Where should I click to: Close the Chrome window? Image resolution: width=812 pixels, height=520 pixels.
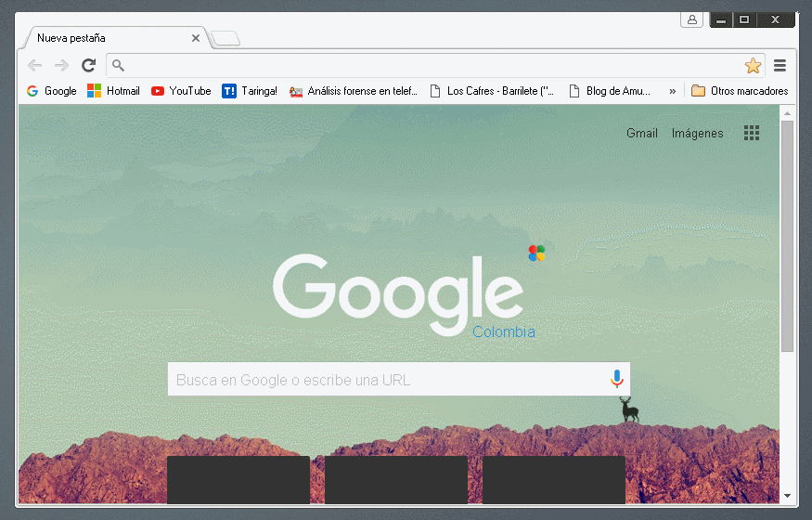point(775,19)
